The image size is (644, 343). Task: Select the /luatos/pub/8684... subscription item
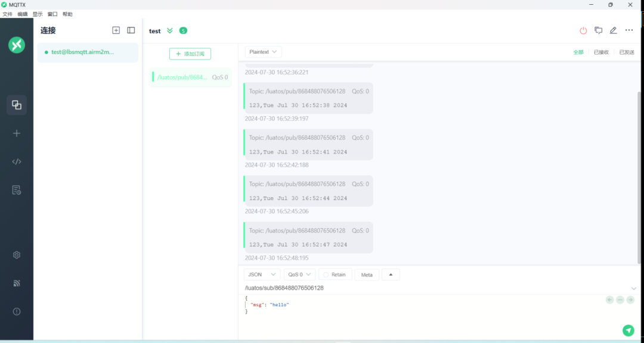(x=191, y=77)
